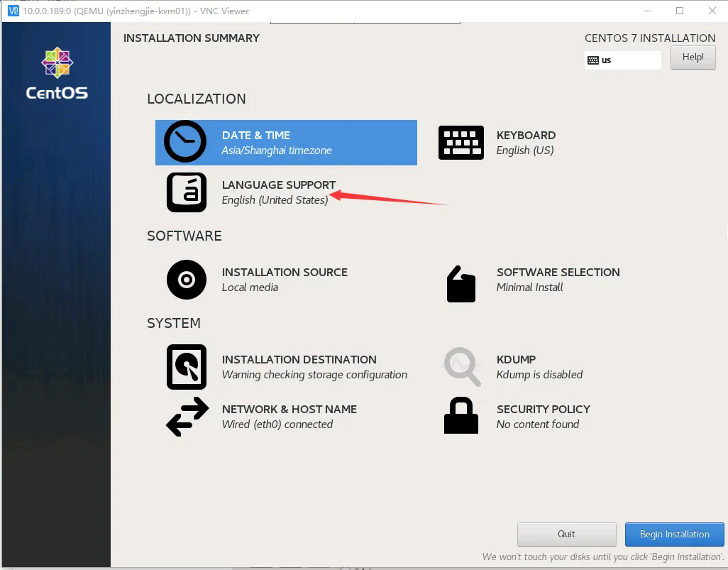This screenshot has height=570, width=728.
Task: Open the KDUMP heading text
Action: click(x=517, y=360)
